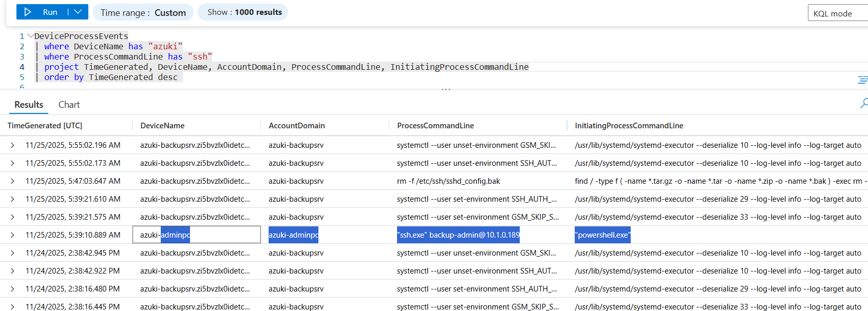The height and width of the screenshot is (311, 868).
Task: Click the find / -type f command cell
Action: point(721,181)
